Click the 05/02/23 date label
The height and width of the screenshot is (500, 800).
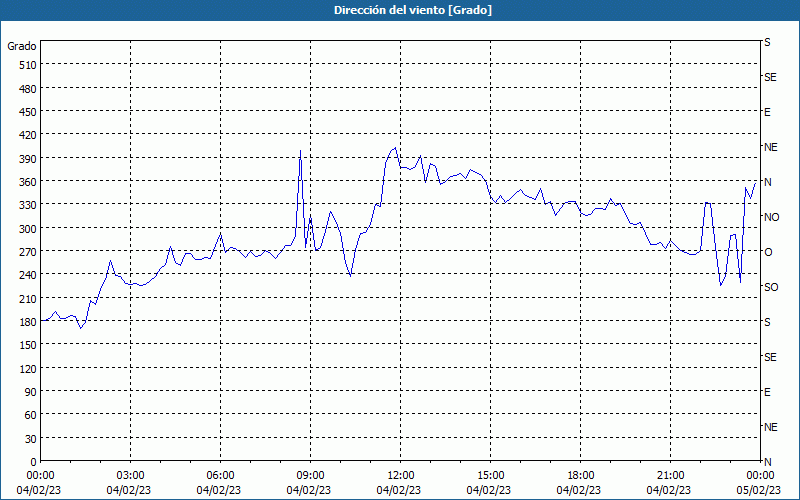[760, 490]
